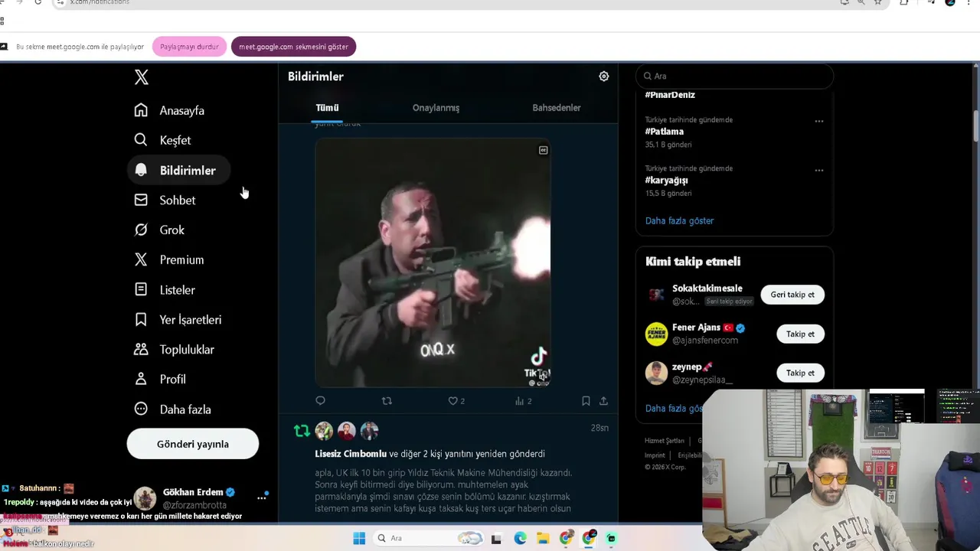Reload the page in the browser
980x551 pixels.
(38, 2)
